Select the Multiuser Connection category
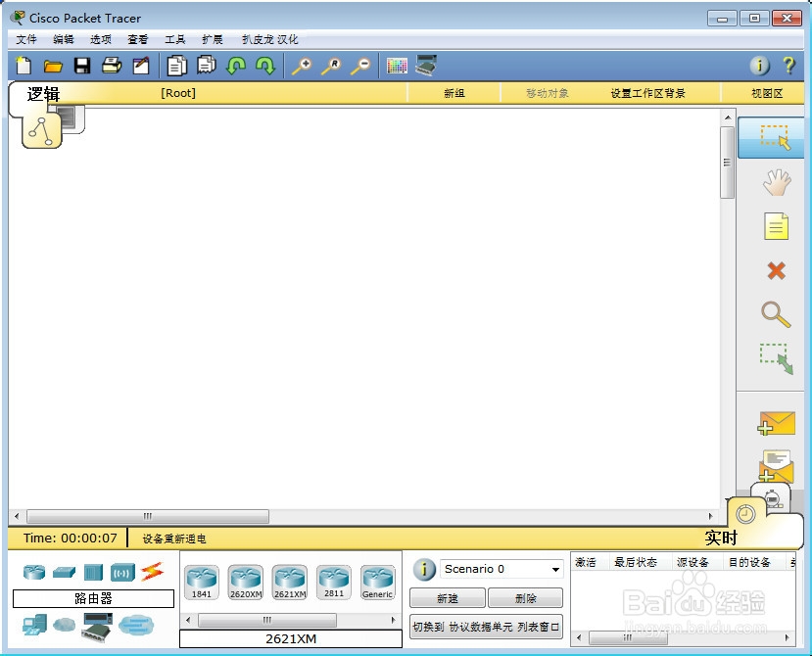812x656 pixels. 136,625
